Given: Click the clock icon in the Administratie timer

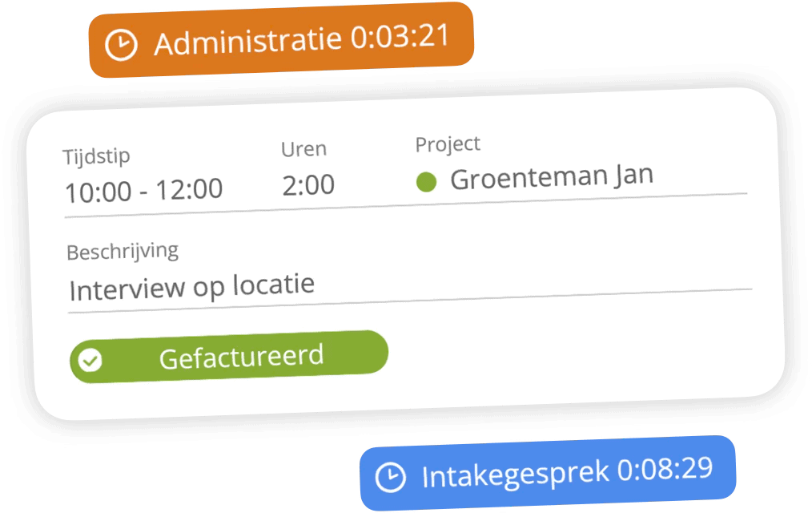Looking at the screenshot, I should pyautogui.click(x=122, y=45).
